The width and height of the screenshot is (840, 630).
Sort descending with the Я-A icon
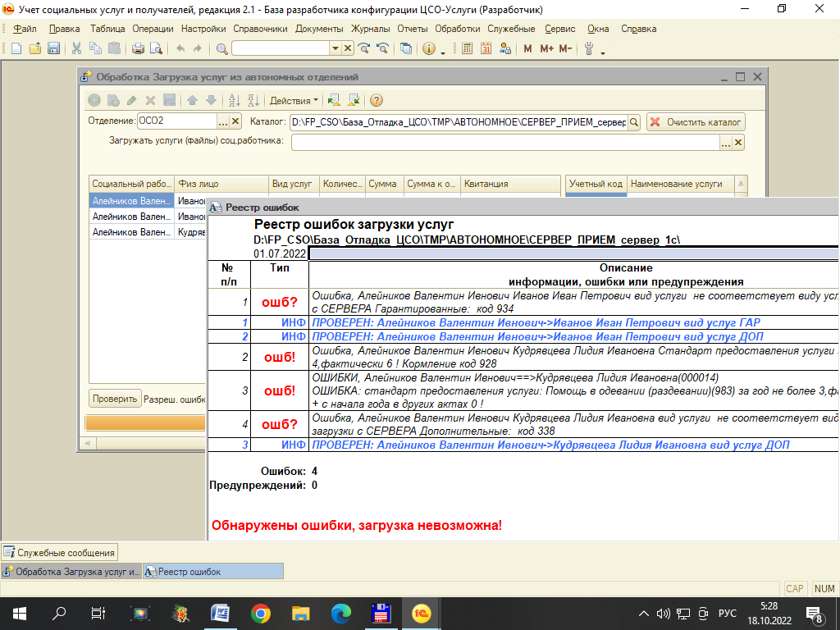click(253, 100)
